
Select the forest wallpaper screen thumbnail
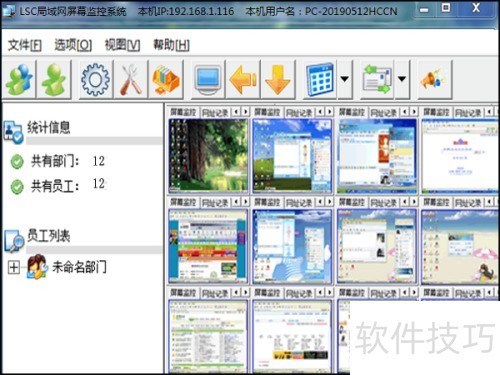tap(208, 156)
